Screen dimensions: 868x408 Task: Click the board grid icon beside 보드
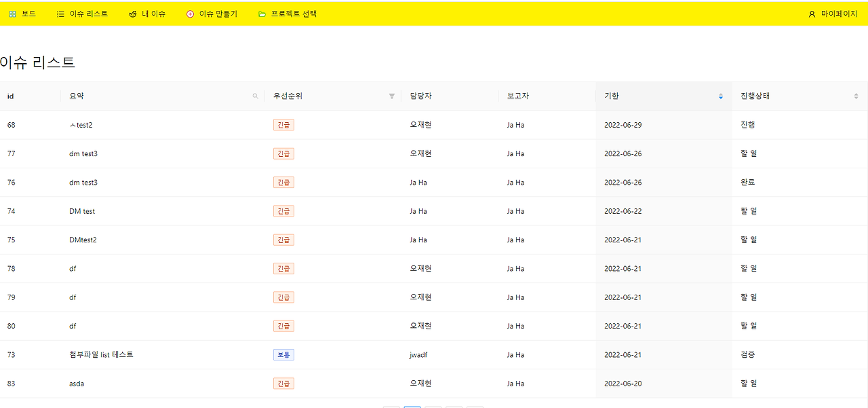pyautogui.click(x=12, y=13)
